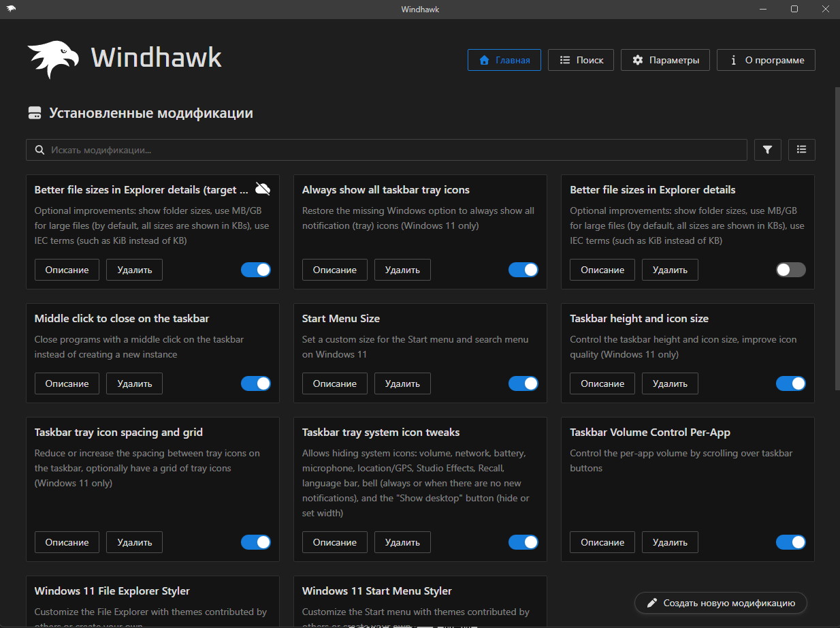Open the О программе tab
Image resolution: width=840 pixels, height=628 pixels.
pyautogui.click(x=766, y=60)
